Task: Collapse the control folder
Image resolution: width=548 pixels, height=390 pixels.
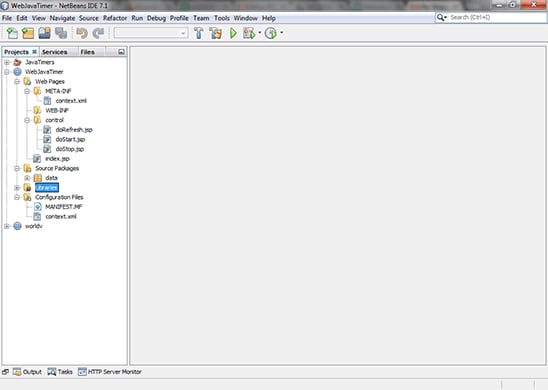Action: click(x=27, y=120)
